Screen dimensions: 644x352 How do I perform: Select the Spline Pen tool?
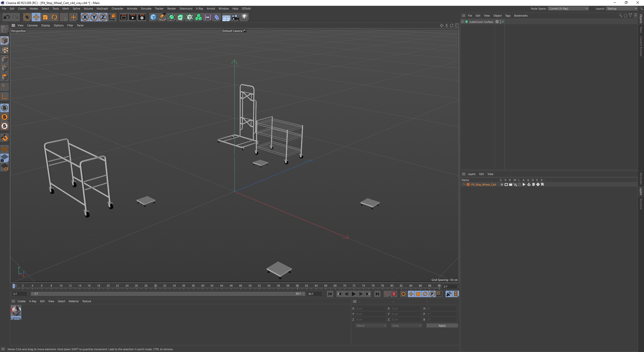(x=163, y=17)
